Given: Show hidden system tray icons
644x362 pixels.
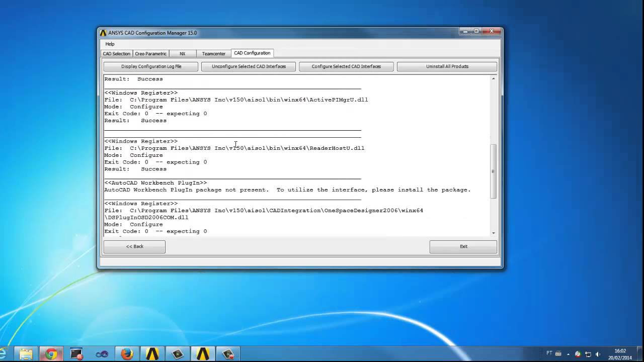Looking at the screenshot, I should click(569, 354).
